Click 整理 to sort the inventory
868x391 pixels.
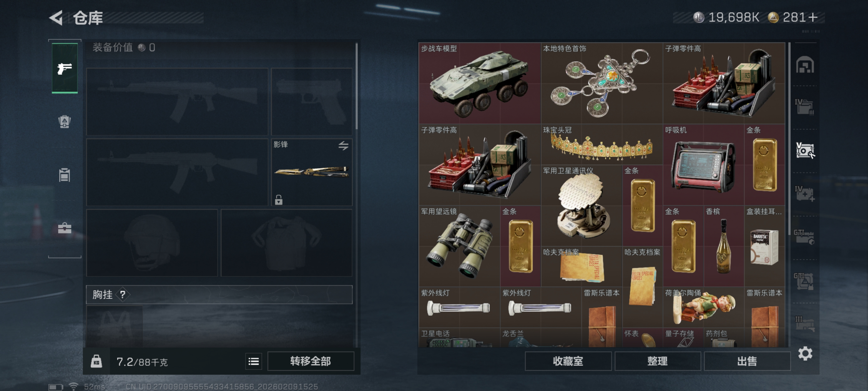[x=657, y=361]
